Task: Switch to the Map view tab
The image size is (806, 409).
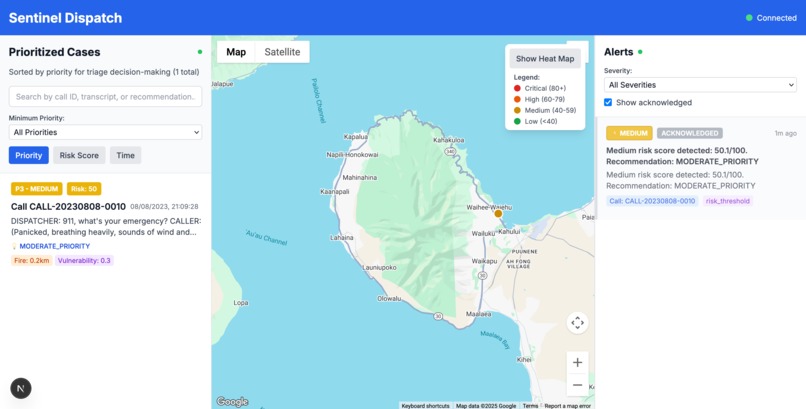Action: (x=236, y=52)
